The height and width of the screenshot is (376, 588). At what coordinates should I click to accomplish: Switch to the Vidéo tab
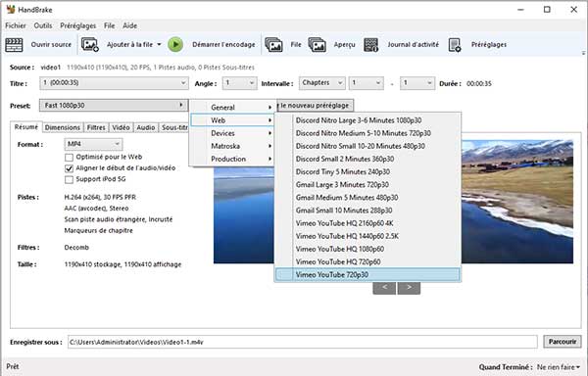(121, 127)
